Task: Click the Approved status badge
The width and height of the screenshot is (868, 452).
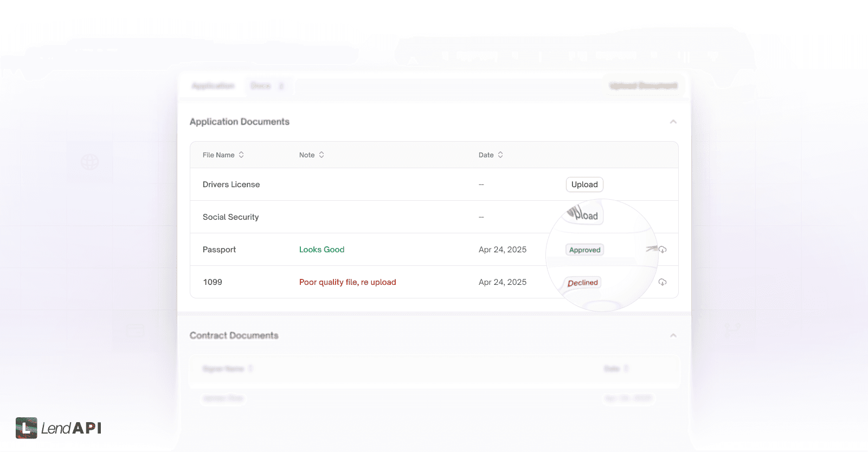Action: click(x=585, y=250)
